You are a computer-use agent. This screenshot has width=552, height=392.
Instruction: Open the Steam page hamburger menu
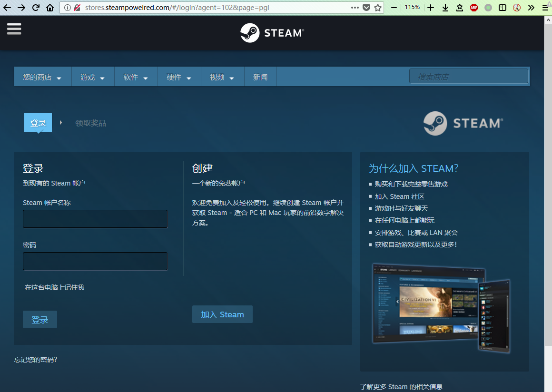click(14, 29)
